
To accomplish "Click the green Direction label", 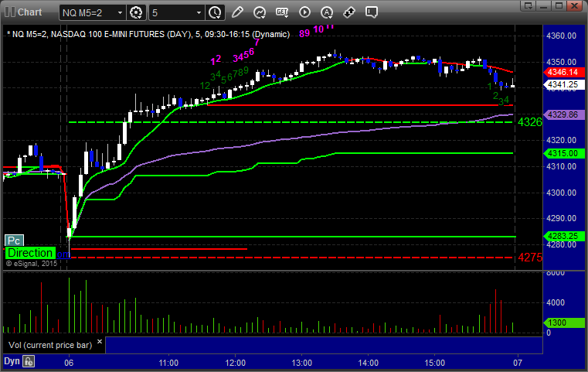I will pos(30,253).
